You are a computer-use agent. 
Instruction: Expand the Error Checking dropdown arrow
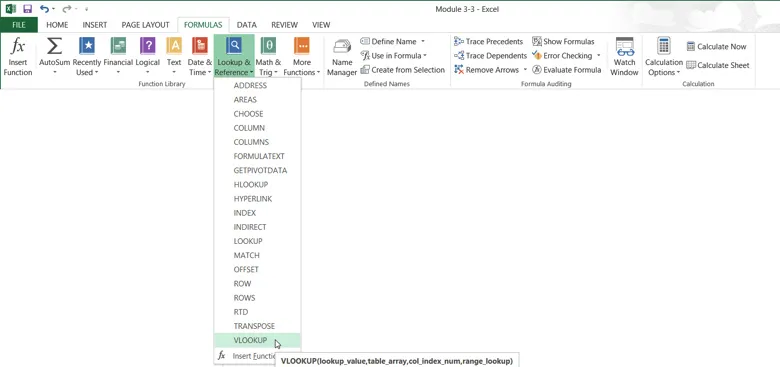598,56
